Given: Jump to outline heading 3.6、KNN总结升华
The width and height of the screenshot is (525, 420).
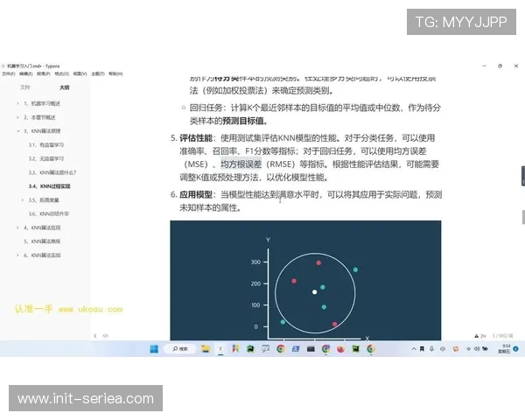Looking at the screenshot, I should point(49,213).
